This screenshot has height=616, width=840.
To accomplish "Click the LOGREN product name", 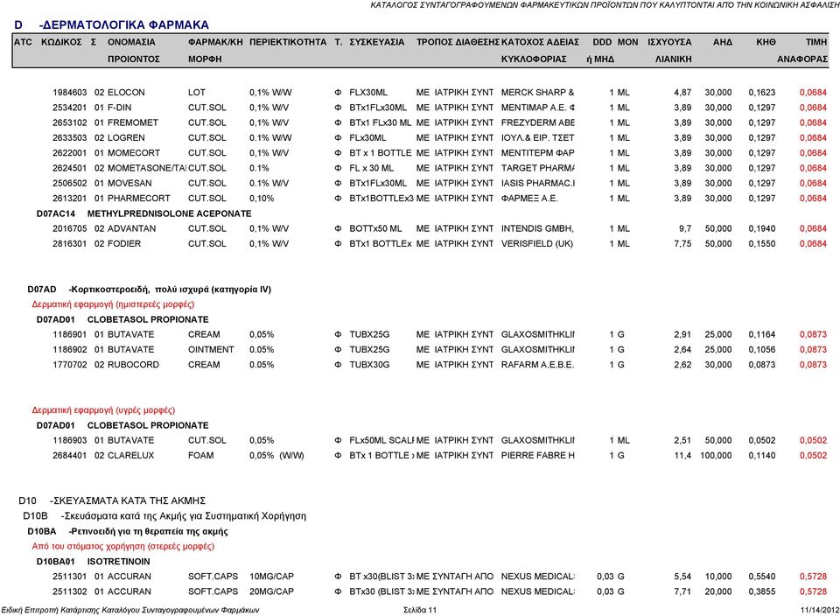I will tap(126, 137).
